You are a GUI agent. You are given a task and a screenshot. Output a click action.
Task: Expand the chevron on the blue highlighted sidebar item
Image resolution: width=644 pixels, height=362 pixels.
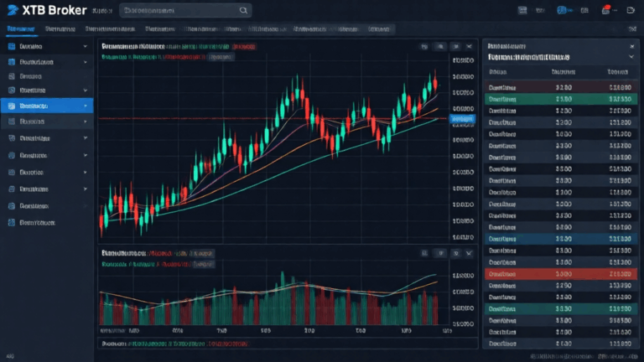click(x=86, y=106)
